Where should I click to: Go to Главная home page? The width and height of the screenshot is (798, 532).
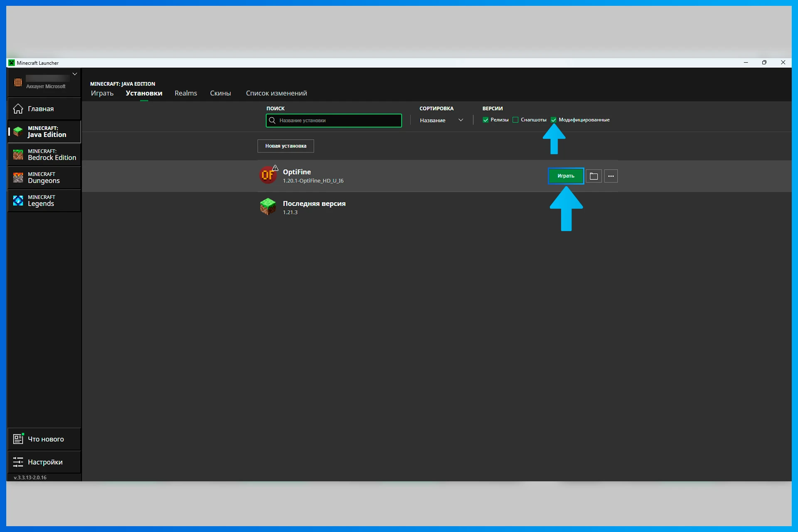(x=41, y=109)
